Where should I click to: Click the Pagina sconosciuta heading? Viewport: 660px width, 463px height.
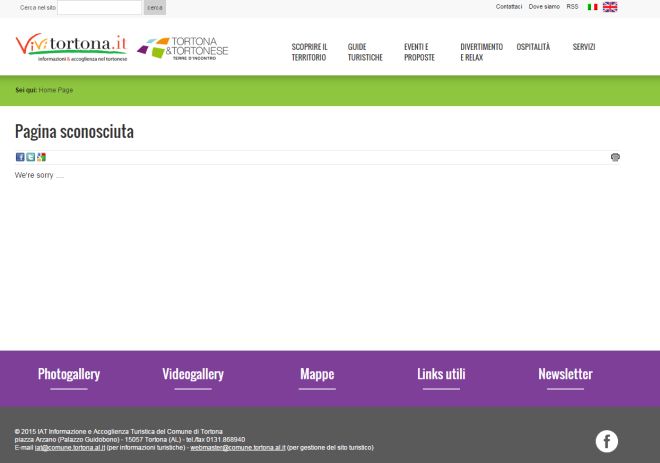tap(74, 131)
